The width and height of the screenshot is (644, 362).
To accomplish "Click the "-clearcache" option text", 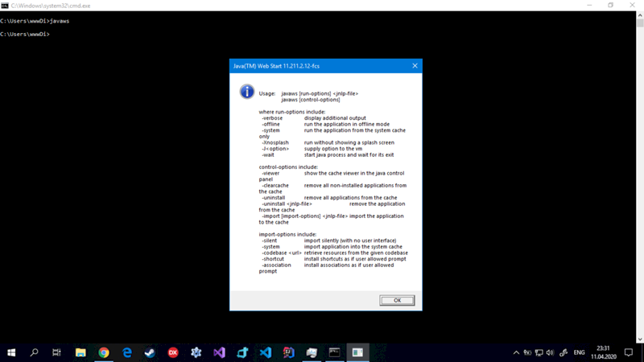I will (275, 186).
